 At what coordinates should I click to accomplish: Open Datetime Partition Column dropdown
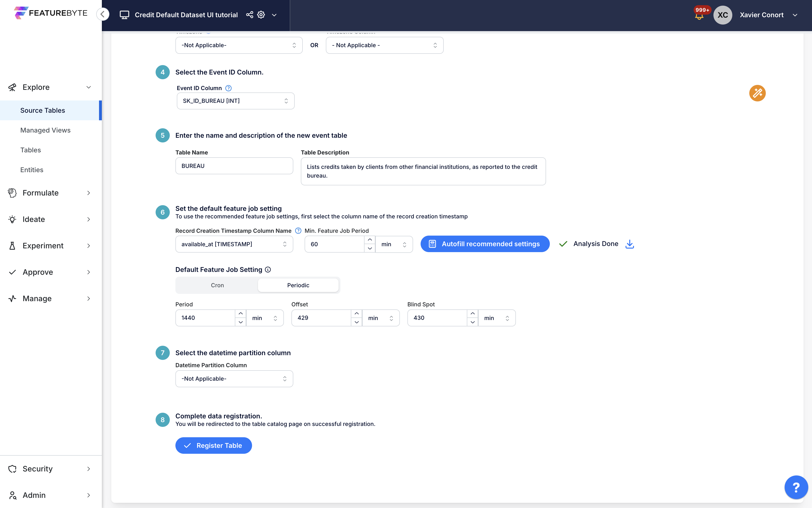[x=234, y=379]
